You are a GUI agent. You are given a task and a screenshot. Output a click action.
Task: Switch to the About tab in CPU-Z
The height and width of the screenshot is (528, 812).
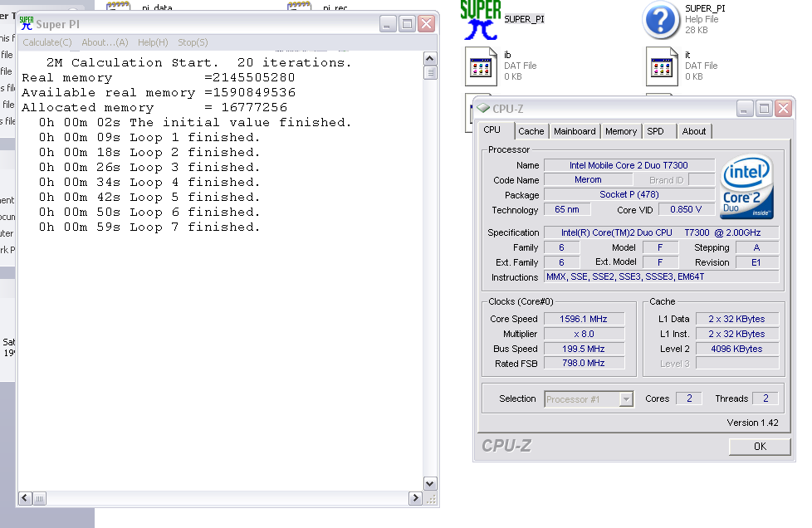[x=694, y=131]
